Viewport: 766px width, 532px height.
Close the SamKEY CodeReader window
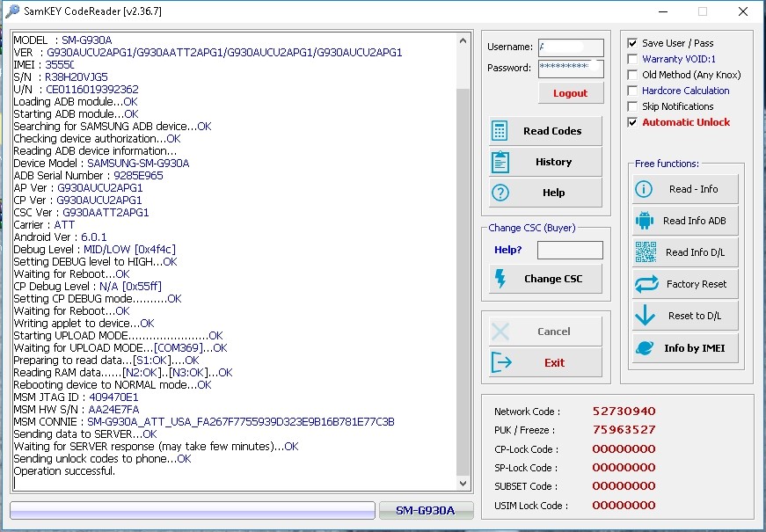tap(743, 11)
